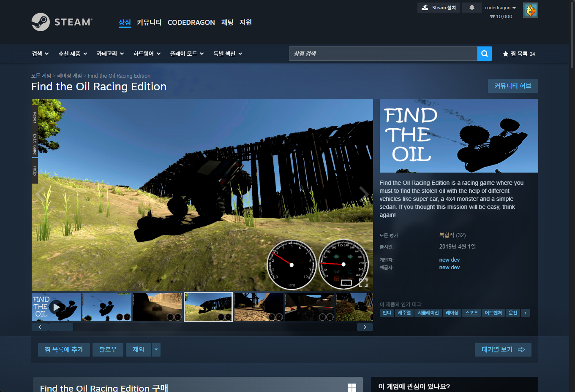
Task: Open the notification bell
Action: coord(471,8)
